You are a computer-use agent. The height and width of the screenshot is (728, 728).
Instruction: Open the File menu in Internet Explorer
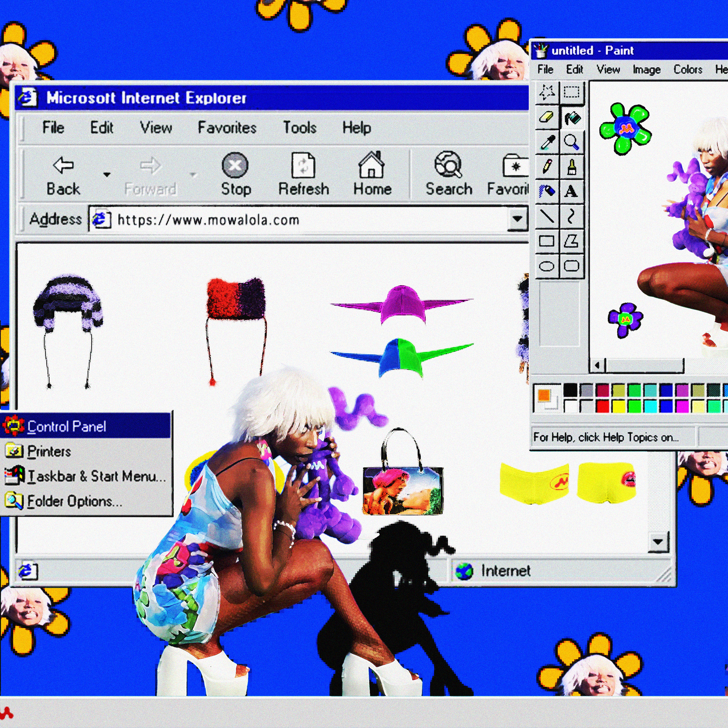[x=53, y=127]
